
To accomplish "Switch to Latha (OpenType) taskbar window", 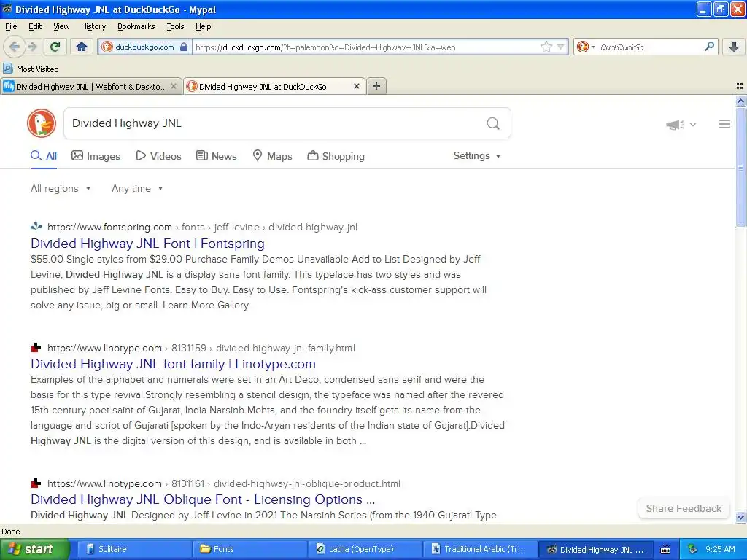I will click(x=365, y=550).
